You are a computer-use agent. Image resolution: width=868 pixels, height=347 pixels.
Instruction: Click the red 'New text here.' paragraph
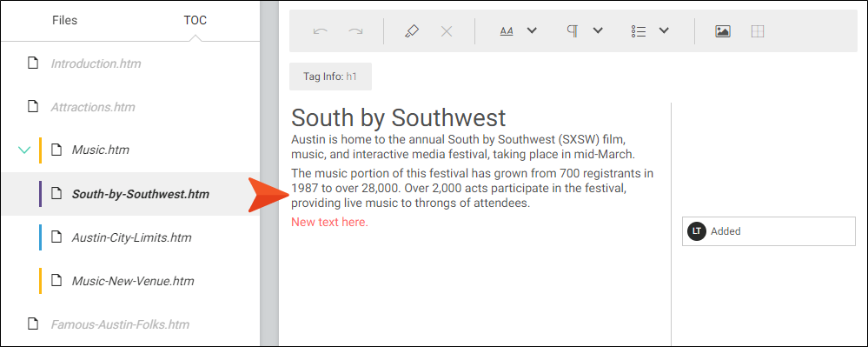[329, 223]
